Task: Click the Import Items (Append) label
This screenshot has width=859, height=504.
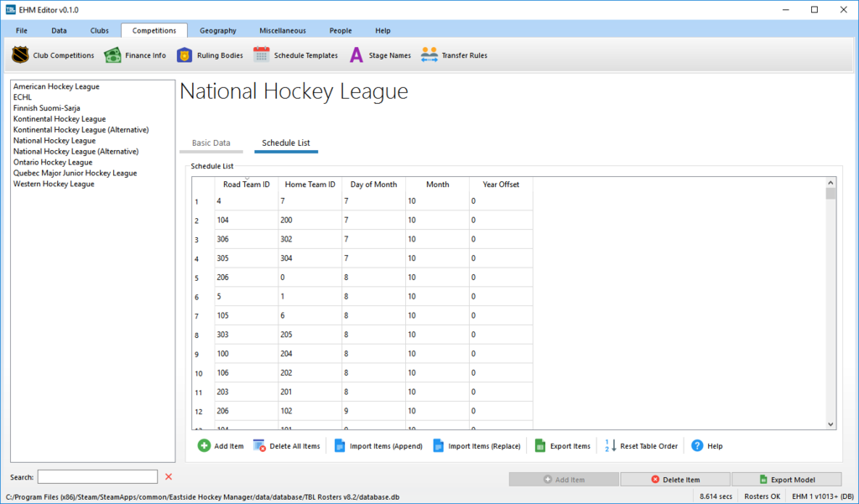Action: tap(386, 446)
